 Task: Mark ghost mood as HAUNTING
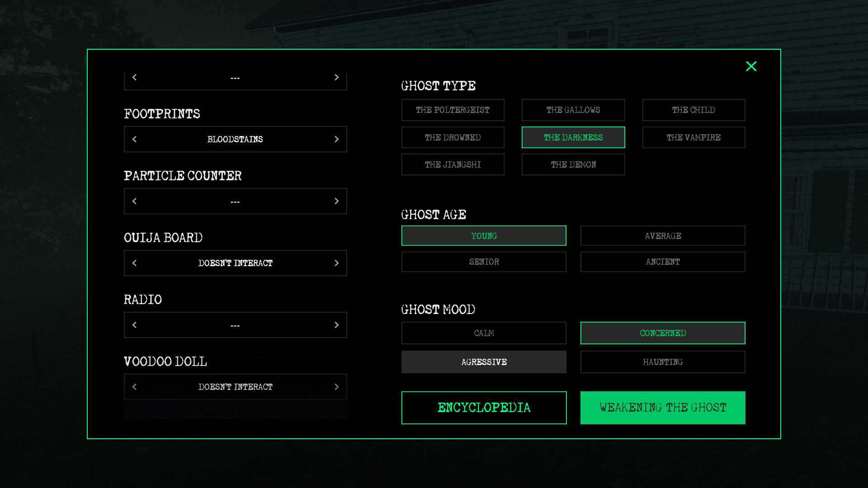pyautogui.click(x=662, y=361)
